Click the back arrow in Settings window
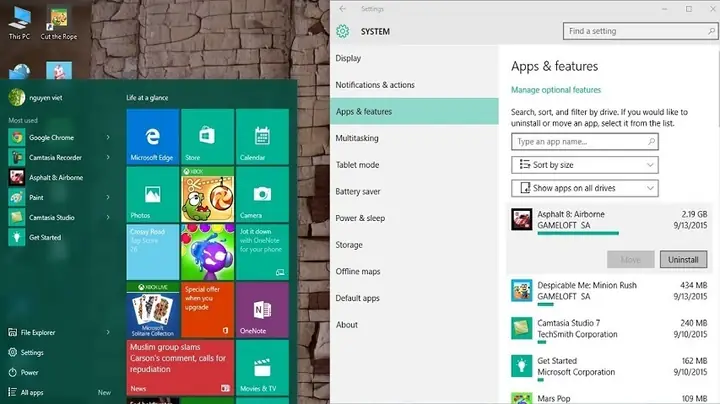720x404 pixels. click(x=343, y=9)
